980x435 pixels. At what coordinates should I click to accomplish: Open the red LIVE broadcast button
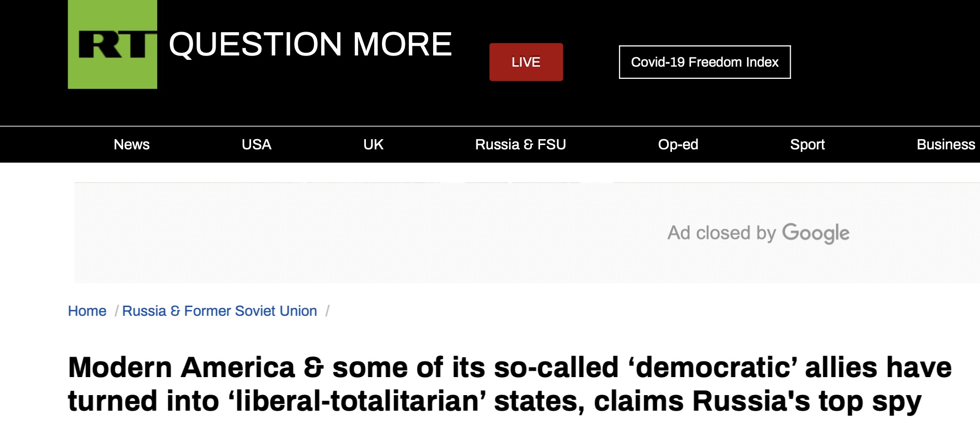pos(526,62)
